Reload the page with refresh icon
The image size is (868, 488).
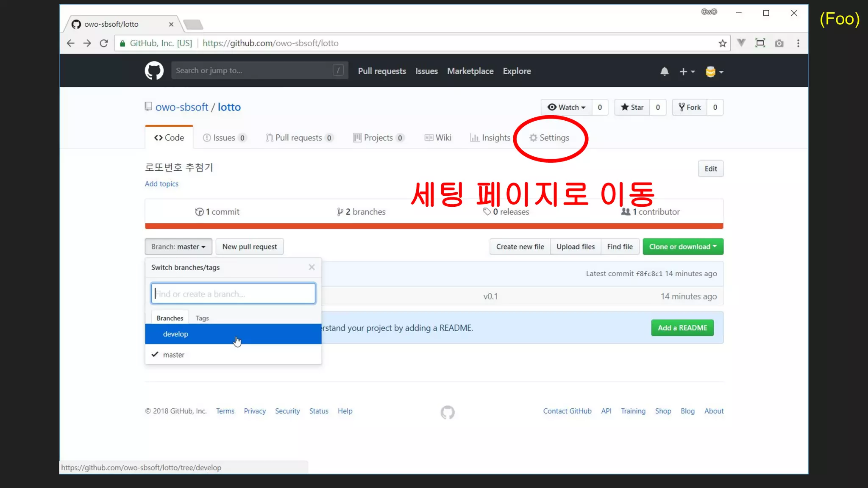[103, 43]
